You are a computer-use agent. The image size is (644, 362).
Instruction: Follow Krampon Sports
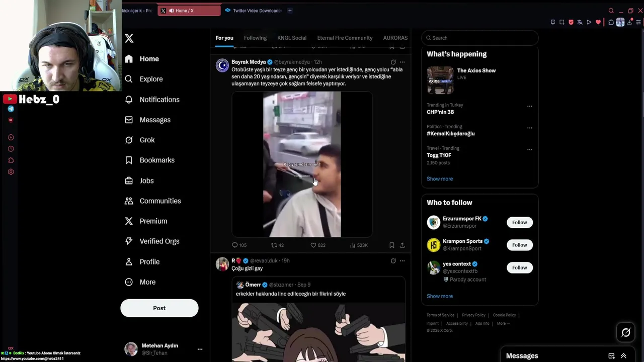point(519,245)
